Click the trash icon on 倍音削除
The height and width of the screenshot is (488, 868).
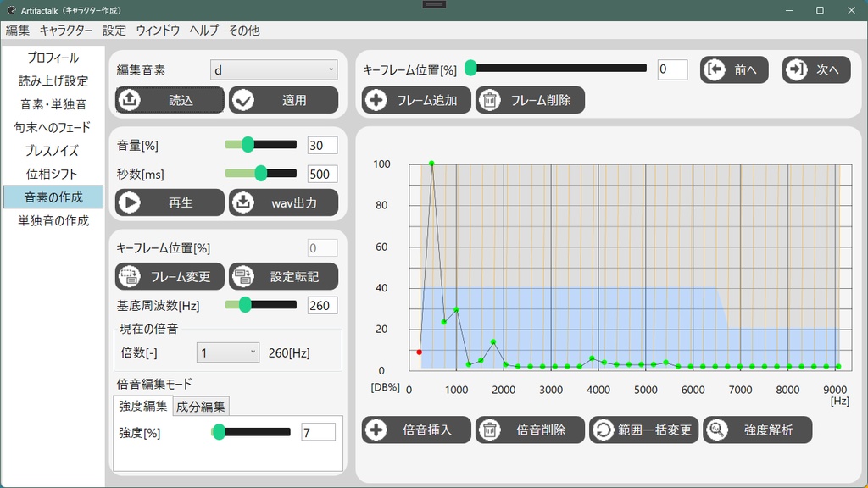click(x=490, y=430)
